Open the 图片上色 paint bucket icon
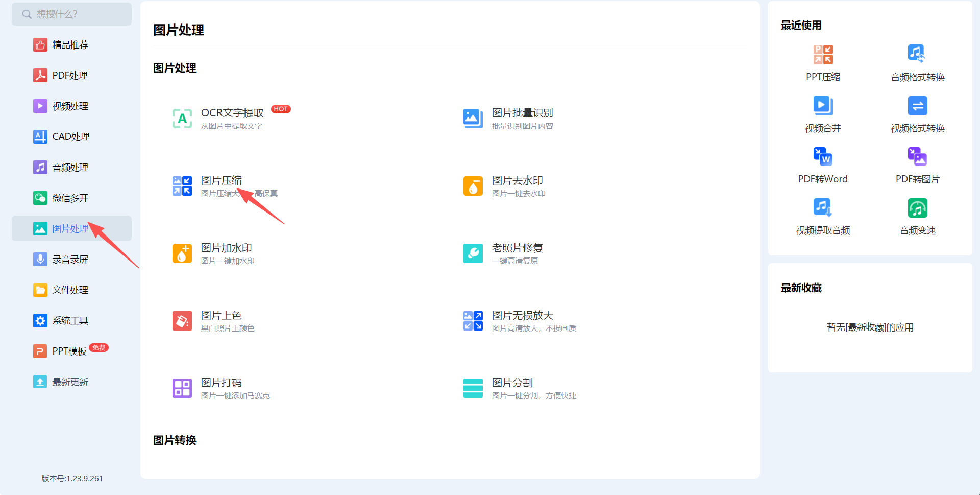The height and width of the screenshot is (495, 980). pyautogui.click(x=182, y=321)
